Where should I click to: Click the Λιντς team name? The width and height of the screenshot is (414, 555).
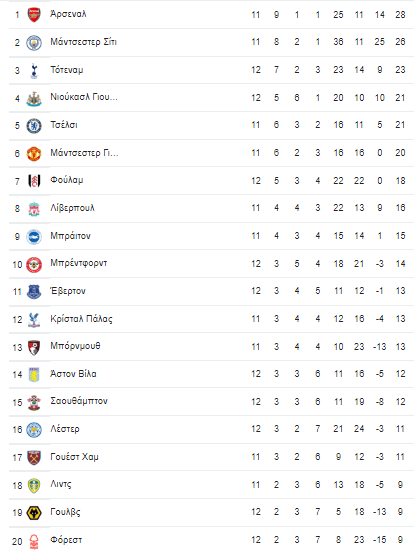[x=61, y=484]
